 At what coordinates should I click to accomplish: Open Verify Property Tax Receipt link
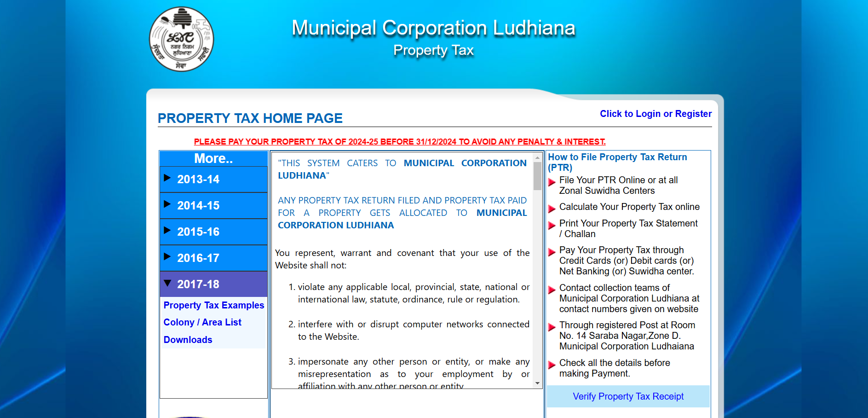tap(628, 396)
